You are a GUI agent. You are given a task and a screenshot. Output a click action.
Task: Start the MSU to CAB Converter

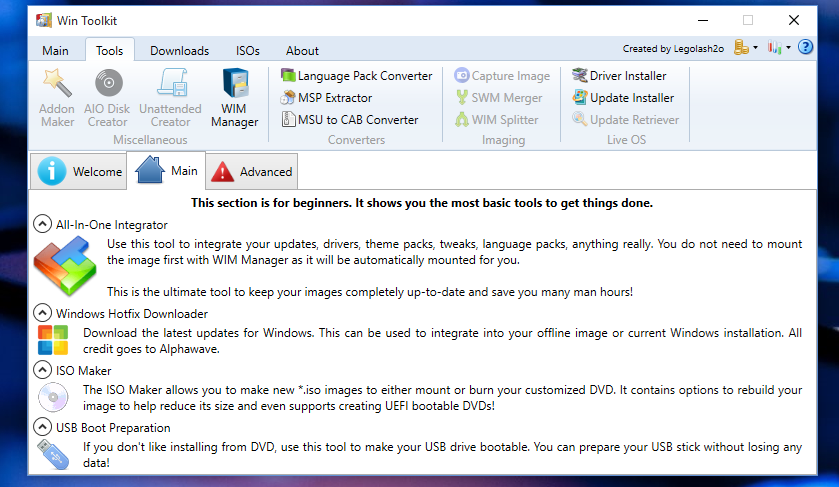350,120
